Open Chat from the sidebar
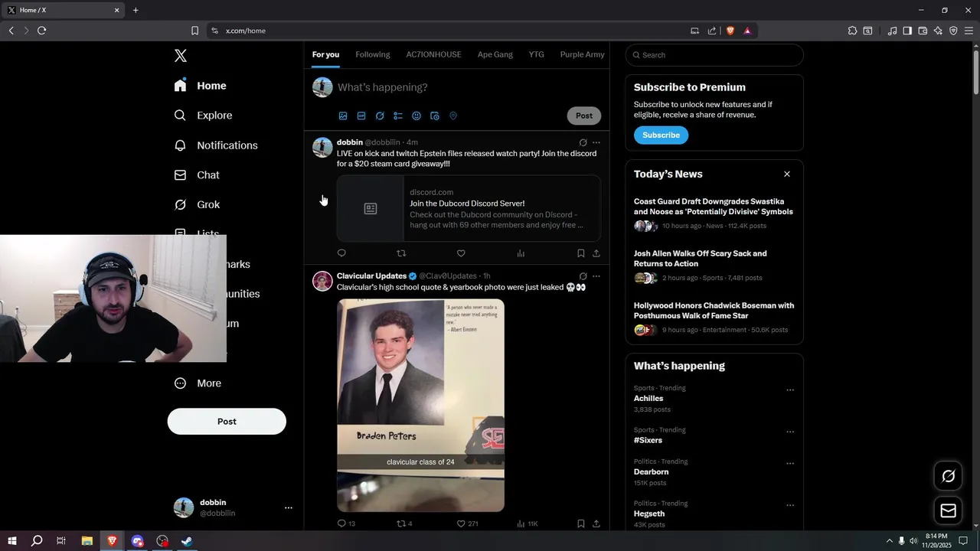The height and width of the screenshot is (551, 980). (197, 175)
